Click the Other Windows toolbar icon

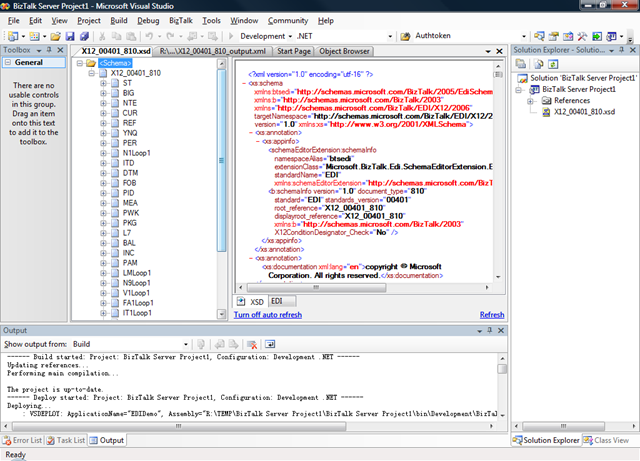pos(611,36)
